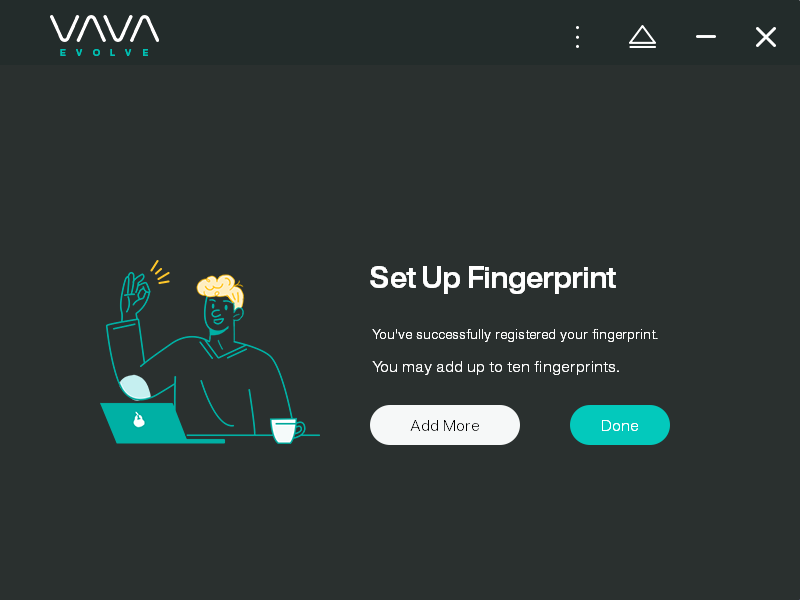
Task: Click the VAVA Evolve logo
Action: point(105,35)
